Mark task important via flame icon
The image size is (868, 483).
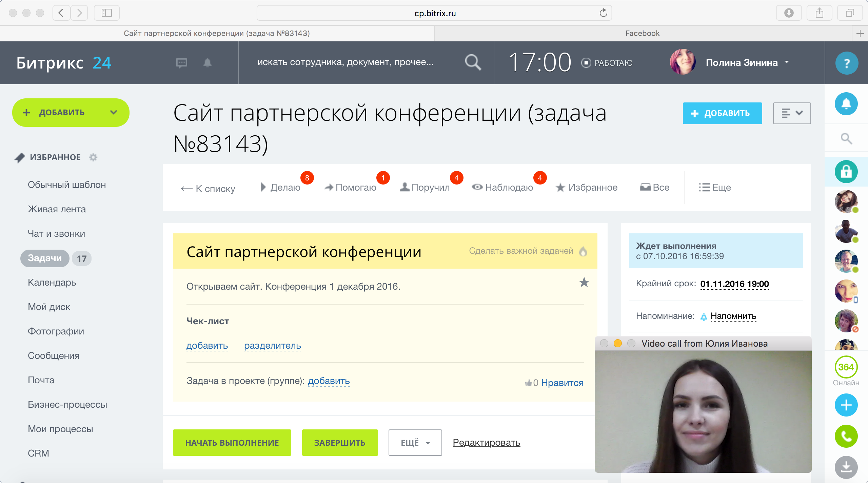pyautogui.click(x=583, y=251)
